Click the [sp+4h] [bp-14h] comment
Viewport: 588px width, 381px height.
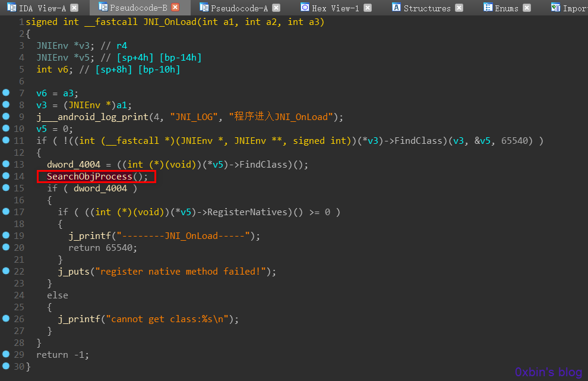159,58
